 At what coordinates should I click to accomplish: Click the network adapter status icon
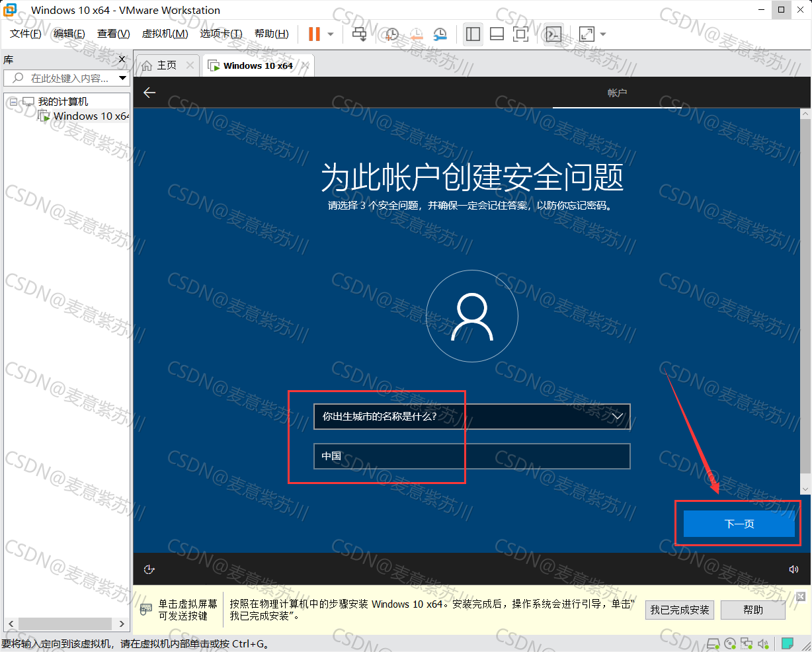coord(747,643)
